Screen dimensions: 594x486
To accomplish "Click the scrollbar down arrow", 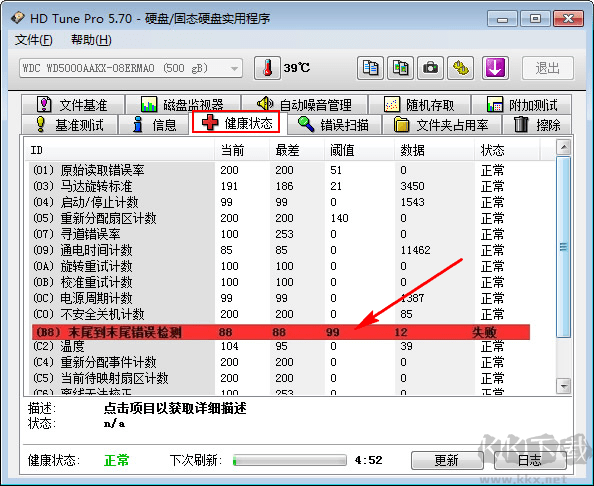I will click(x=564, y=386).
